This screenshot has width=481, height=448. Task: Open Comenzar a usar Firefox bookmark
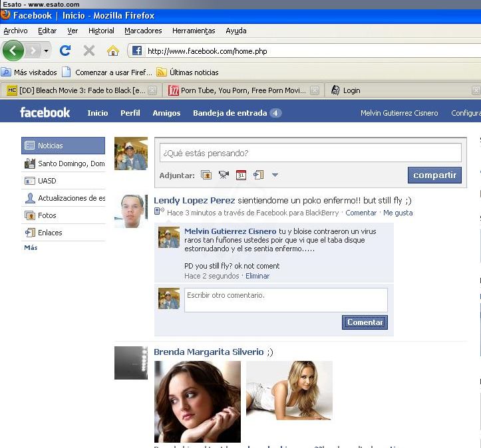click(x=107, y=72)
